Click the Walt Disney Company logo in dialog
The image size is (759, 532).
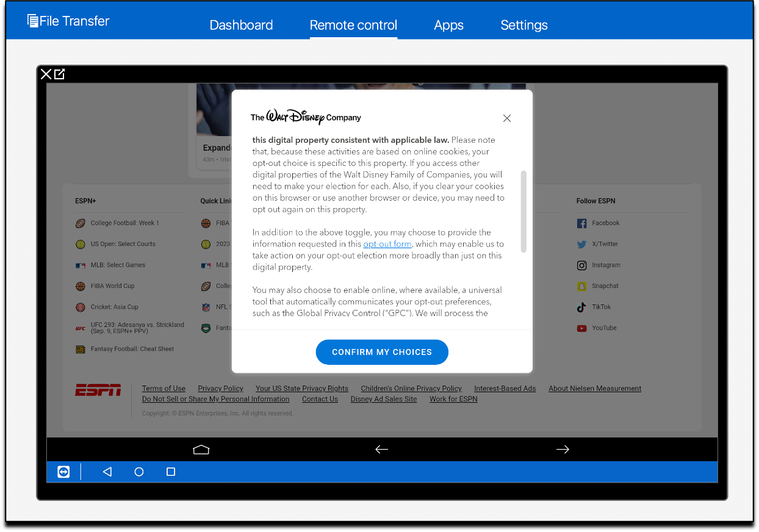click(306, 117)
